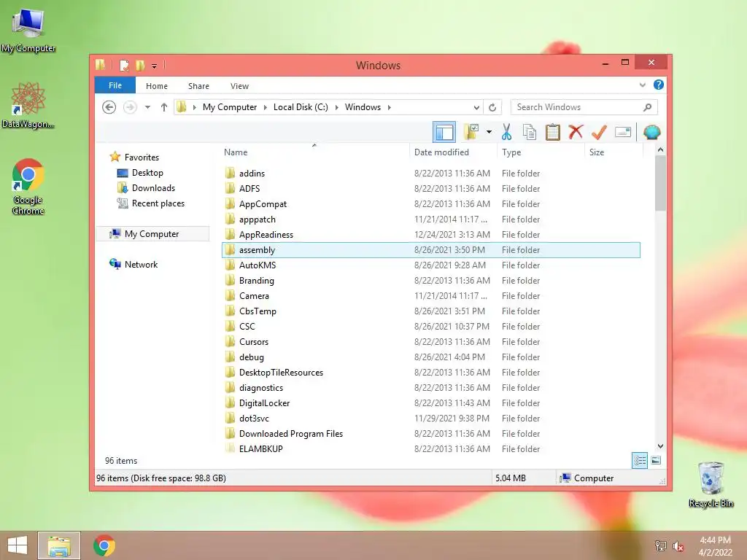Launch Chrome from the taskbar
The height and width of the screenshot is (560, 747).
tap(104, 545)
